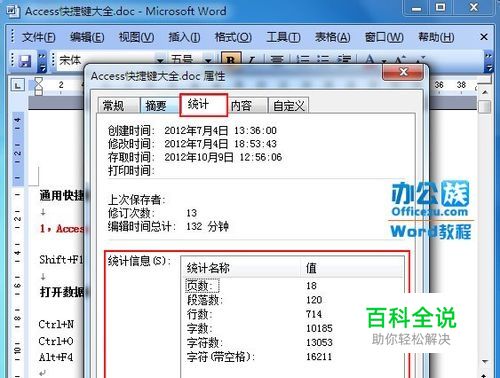The height and width of the screenshot is (378, 500).
Task: Click the paragraph alignment toolbar icon
Action: click(x=277, y=60)
